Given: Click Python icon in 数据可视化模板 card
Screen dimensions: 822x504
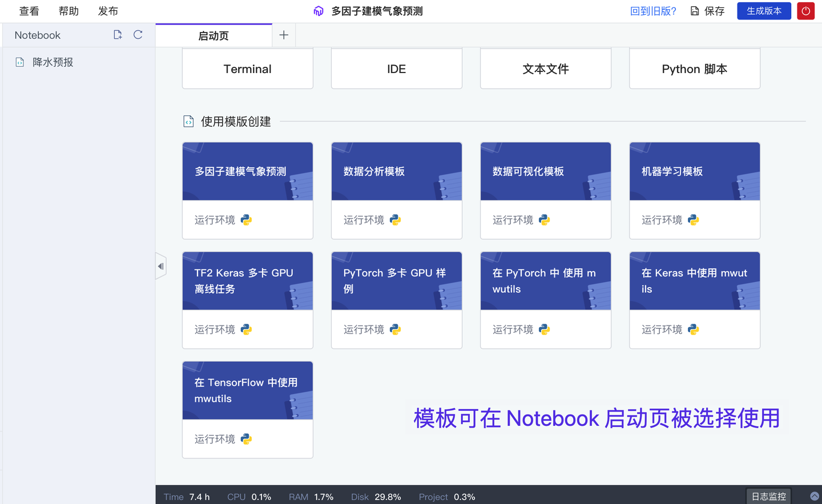Looking at the screenshot, I should pyautogui.click(x=544, y=220).
